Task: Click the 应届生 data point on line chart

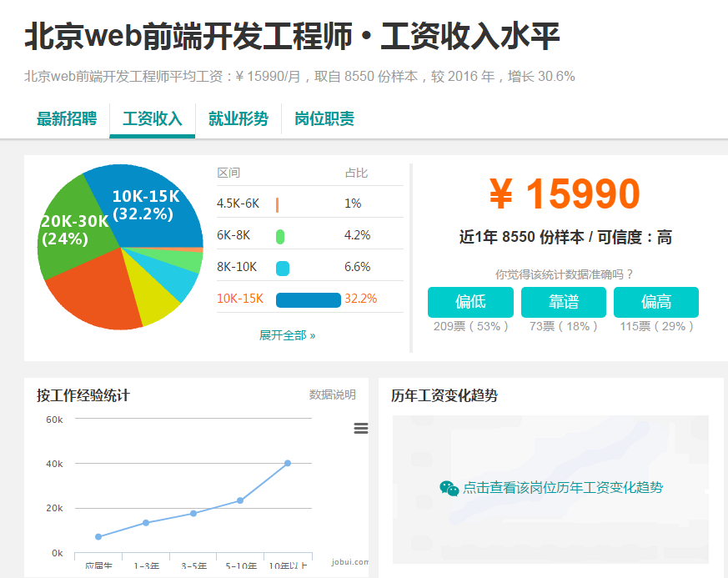Action: [x=98, y=536]
